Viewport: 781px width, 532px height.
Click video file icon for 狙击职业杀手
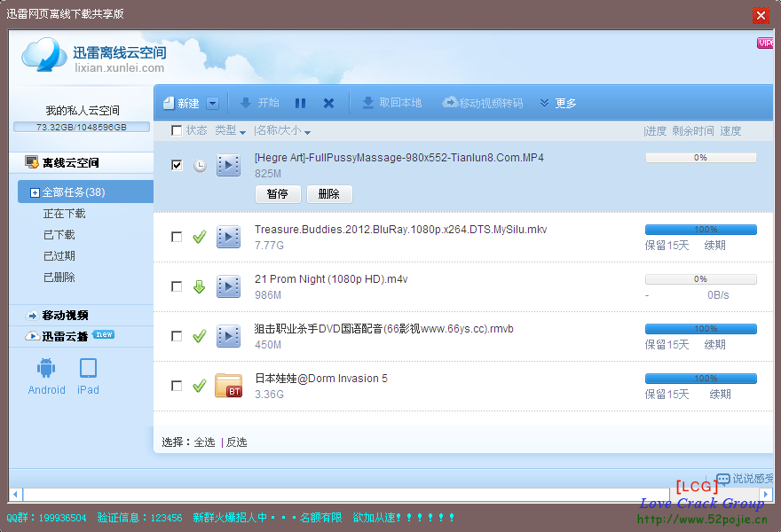pos(229,336)
